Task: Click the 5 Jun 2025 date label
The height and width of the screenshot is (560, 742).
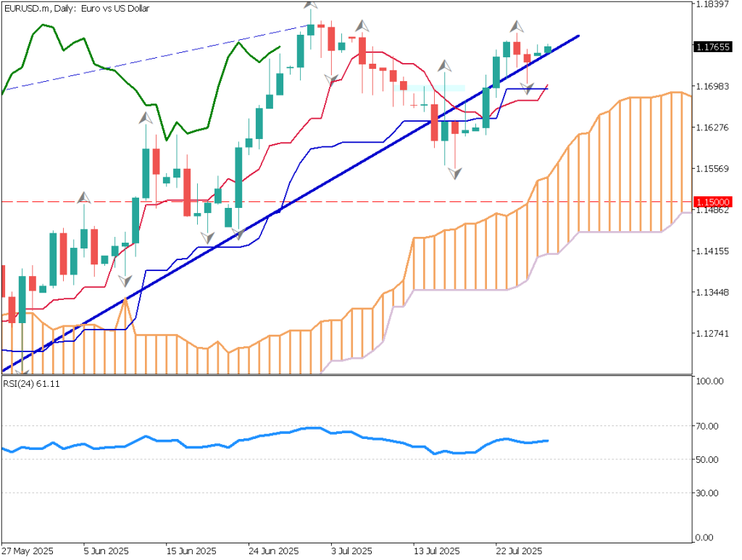Action: [x=106, y=551]
